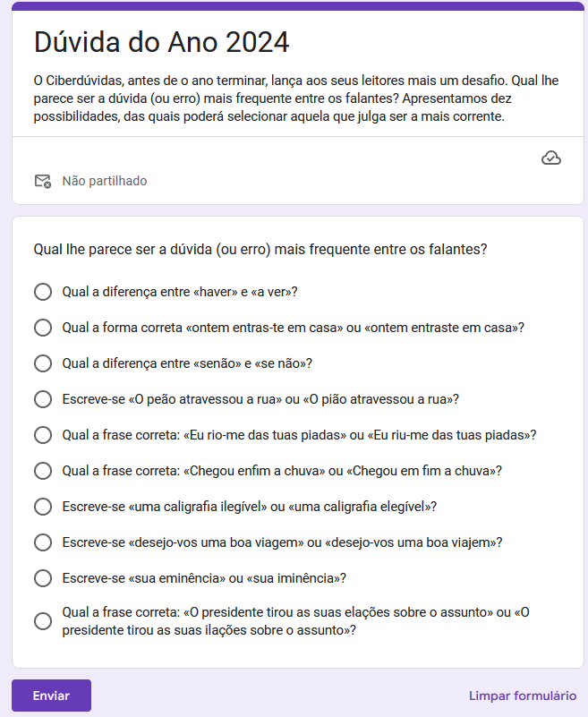The height and width of the screenshot is (717, 588).
Task: Pick the «O peão atravessou a rua» option
Action: tap(42, 399)
